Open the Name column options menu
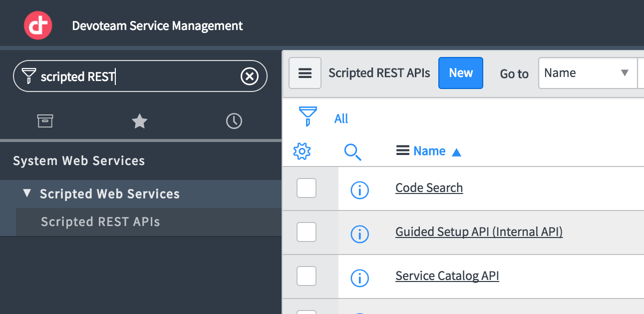The width and height of the screenshot is (644, 314). (x=402, y=150)
